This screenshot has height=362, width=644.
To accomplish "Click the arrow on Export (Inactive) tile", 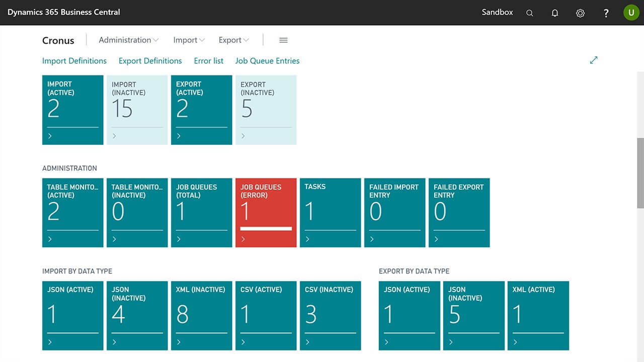I will [243, 136].
